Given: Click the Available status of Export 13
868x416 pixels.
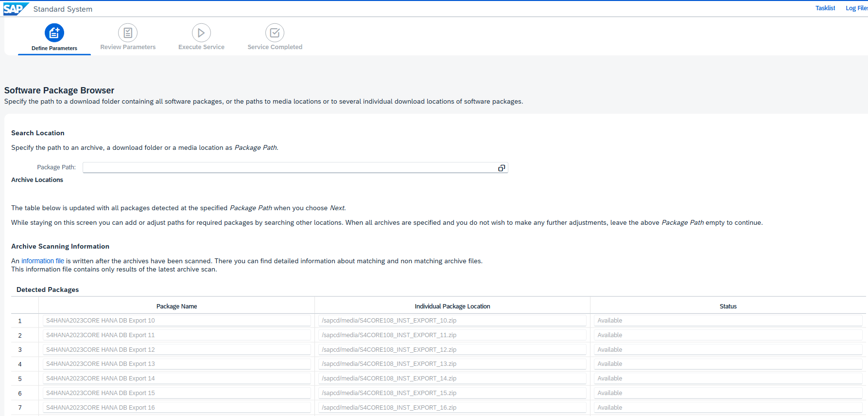Looking at the screenshot, I should click(x=728, y=364).
